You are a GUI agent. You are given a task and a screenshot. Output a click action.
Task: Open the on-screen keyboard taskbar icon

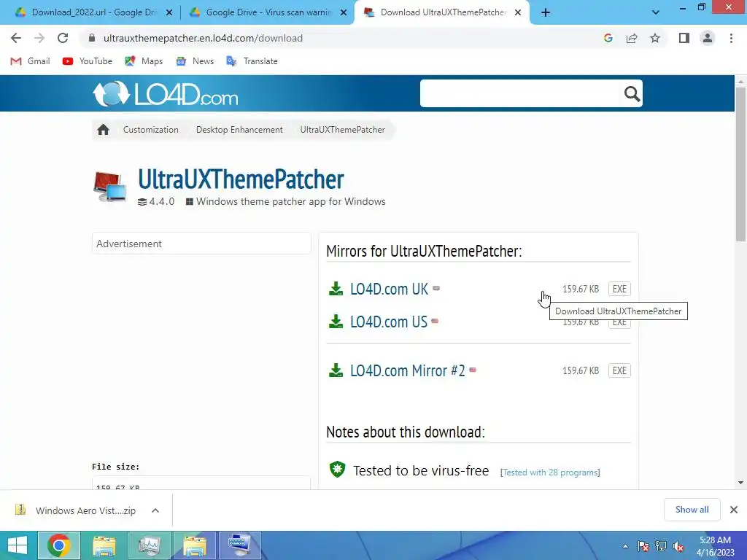click(x=239, y=545)
